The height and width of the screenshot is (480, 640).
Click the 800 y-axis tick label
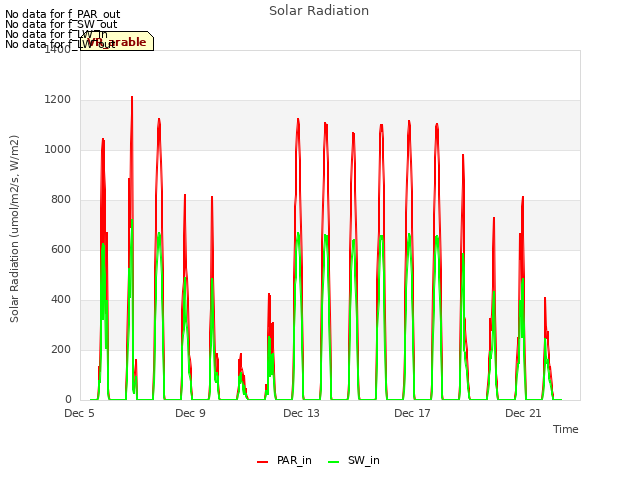(x=61, y=200)
